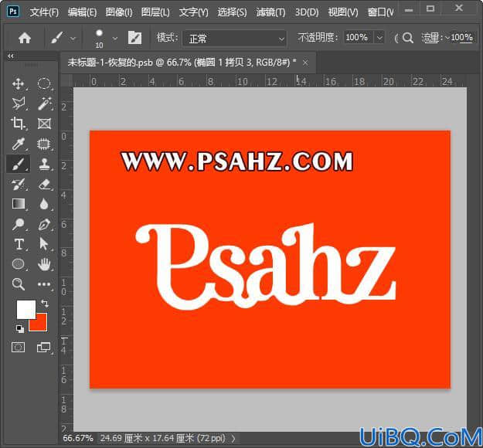483x448 pixels.
Task: Select the Frame tool
Action: tap(44, 124)
